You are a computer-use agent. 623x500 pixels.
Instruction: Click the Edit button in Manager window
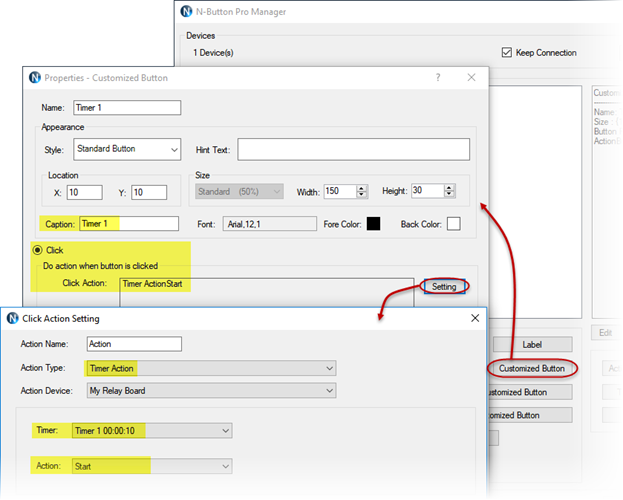click(x=606, y=333)
